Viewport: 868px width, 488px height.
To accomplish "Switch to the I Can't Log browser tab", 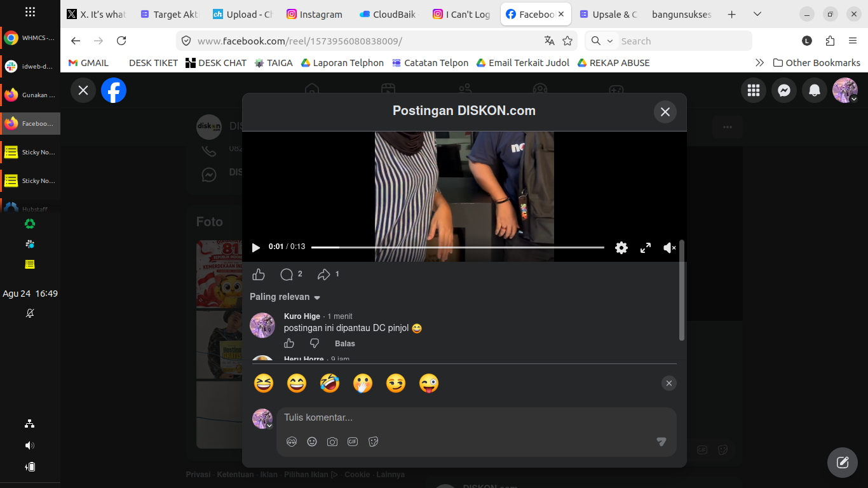I will click(461, 14).
